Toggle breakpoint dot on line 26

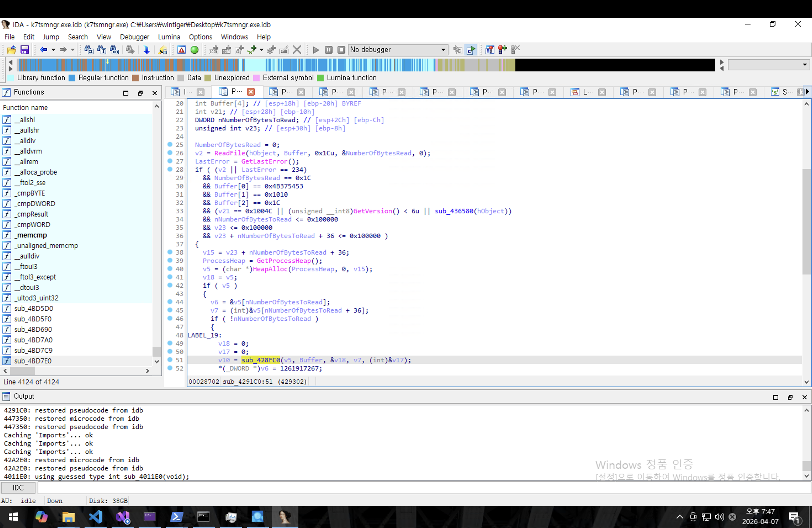click(170, 153)
